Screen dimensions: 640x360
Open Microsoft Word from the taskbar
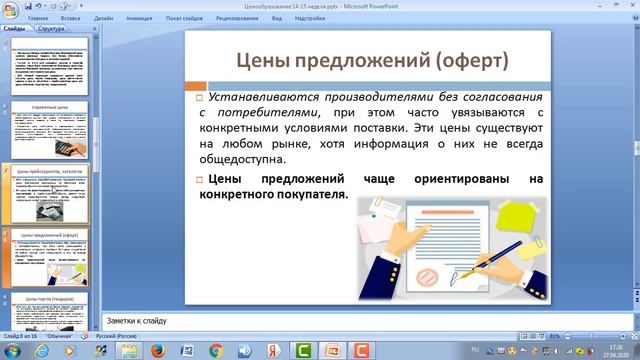[x=187, y=351]
